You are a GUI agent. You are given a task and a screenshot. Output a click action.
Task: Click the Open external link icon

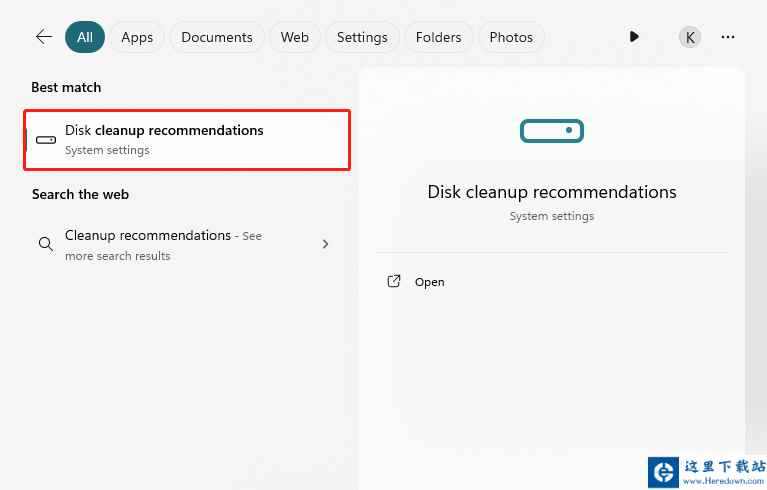point(394,281)
